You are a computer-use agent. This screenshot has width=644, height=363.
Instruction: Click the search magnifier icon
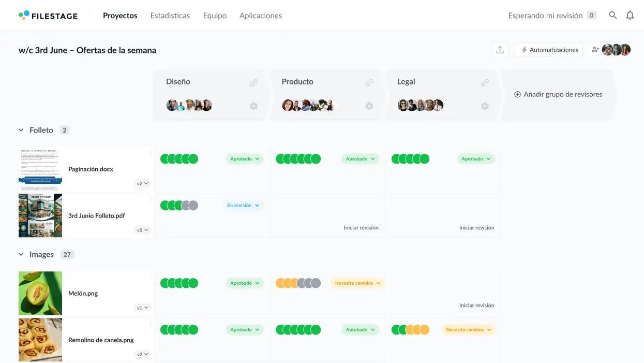(612, 16)
